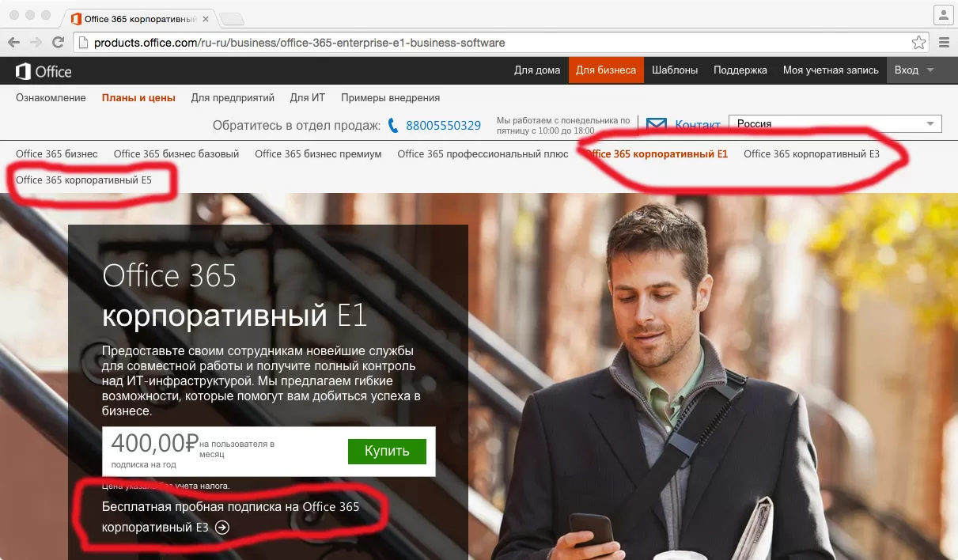Click the Office logo in the header
This screenshot has height=560, width=958.
click(x=44, y=70)
